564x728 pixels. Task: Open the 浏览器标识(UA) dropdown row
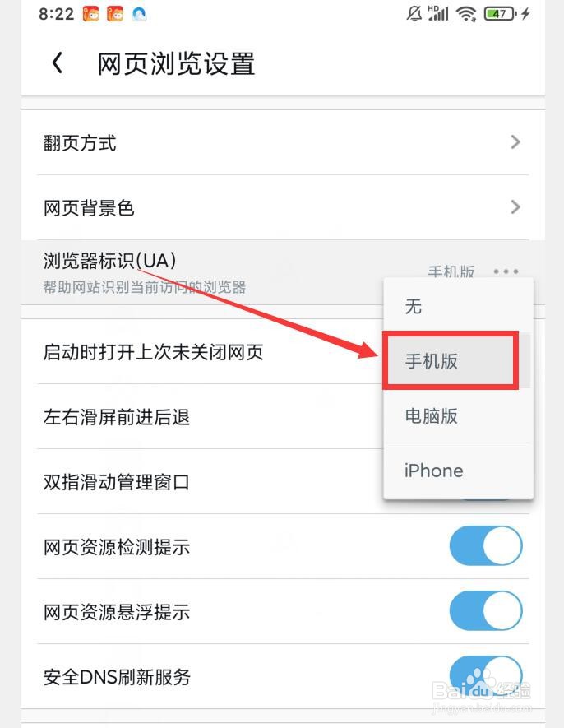(x=283, y=272)
